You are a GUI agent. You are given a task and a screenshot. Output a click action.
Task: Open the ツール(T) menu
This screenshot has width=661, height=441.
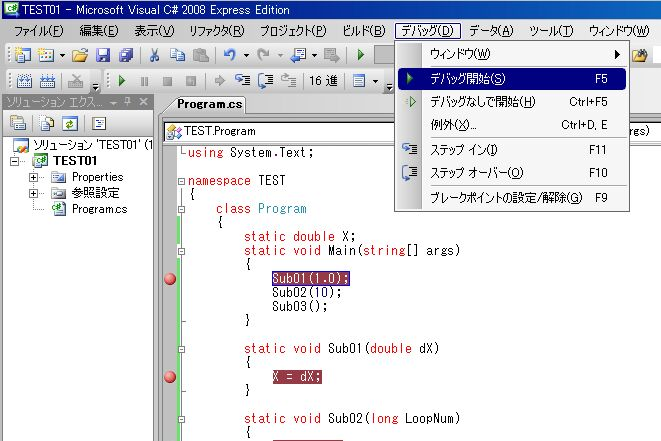click(551, 31)
